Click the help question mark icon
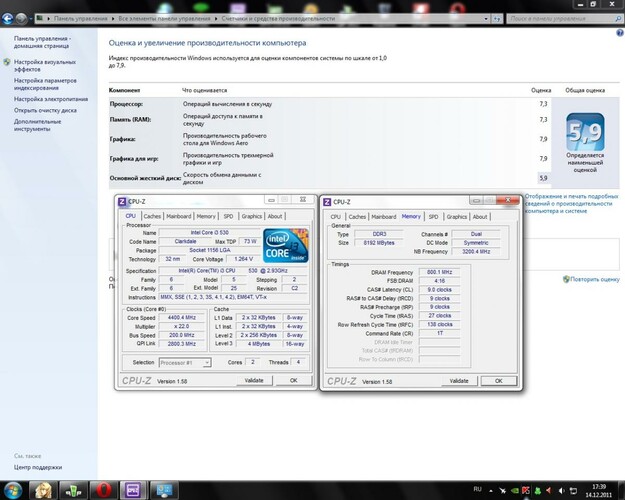The height and width of the screenshot is (500, 625). click(x=620, y=33)
